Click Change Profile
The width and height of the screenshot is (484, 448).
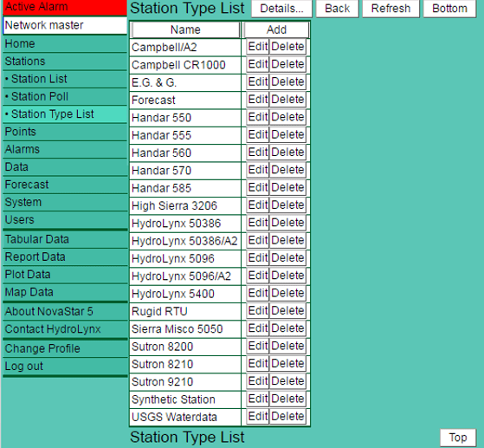pyautogui.click(x=65, y=348)
